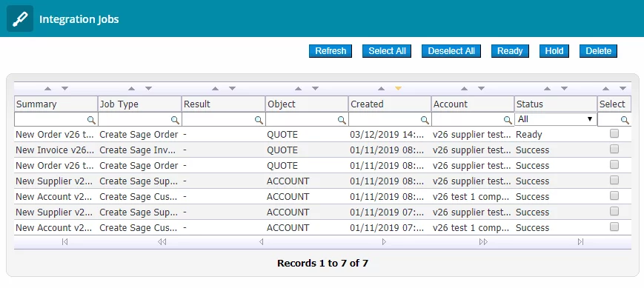Tick checkbox for New Account 01/11/2019 07: row

tap(614, 227)
